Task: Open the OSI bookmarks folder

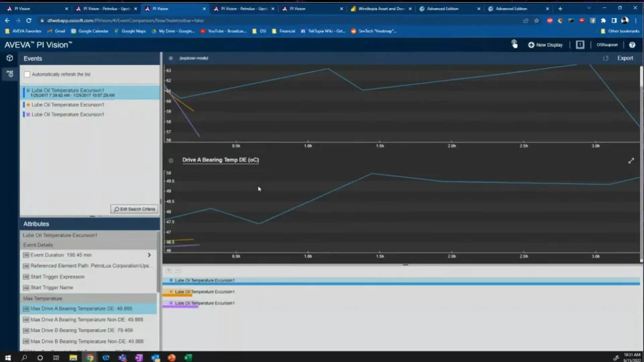Action: (x=259, y=31)
